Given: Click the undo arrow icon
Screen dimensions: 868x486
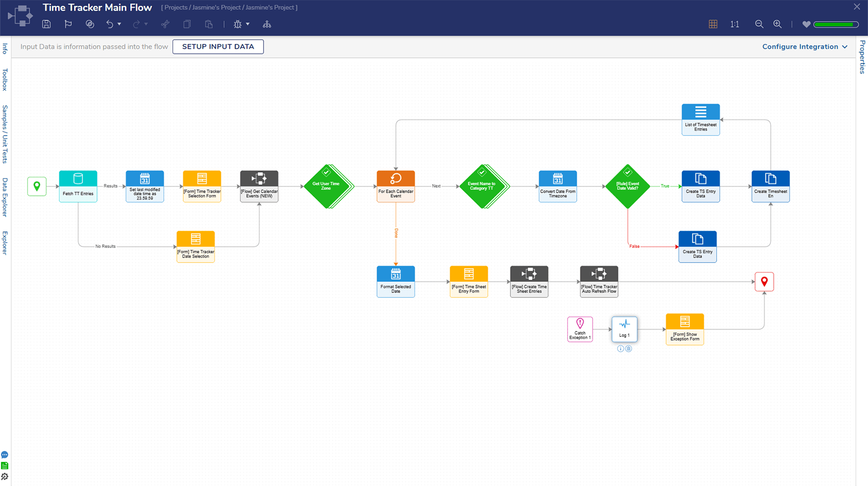Looking at the screenshot, I should (x=110, y=24).
